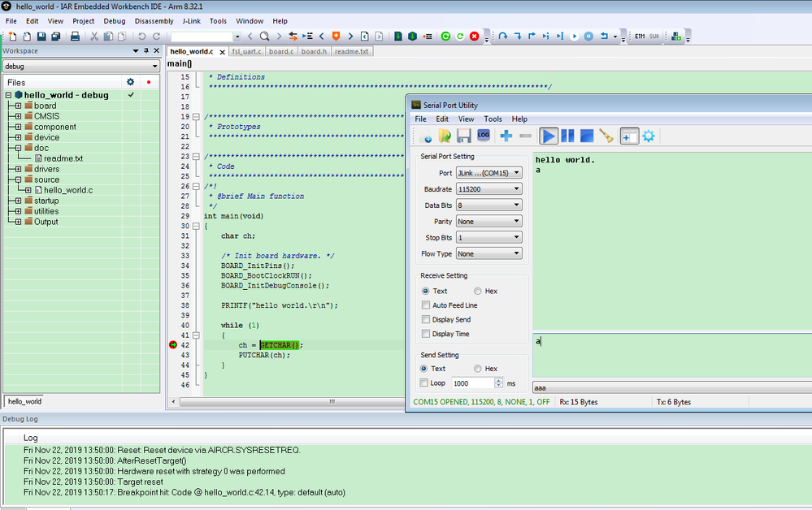Viewport: 812px width, 510px height.
Task: Click the printer icon in IAR toolbar
Action: click(x=75, y=37)
